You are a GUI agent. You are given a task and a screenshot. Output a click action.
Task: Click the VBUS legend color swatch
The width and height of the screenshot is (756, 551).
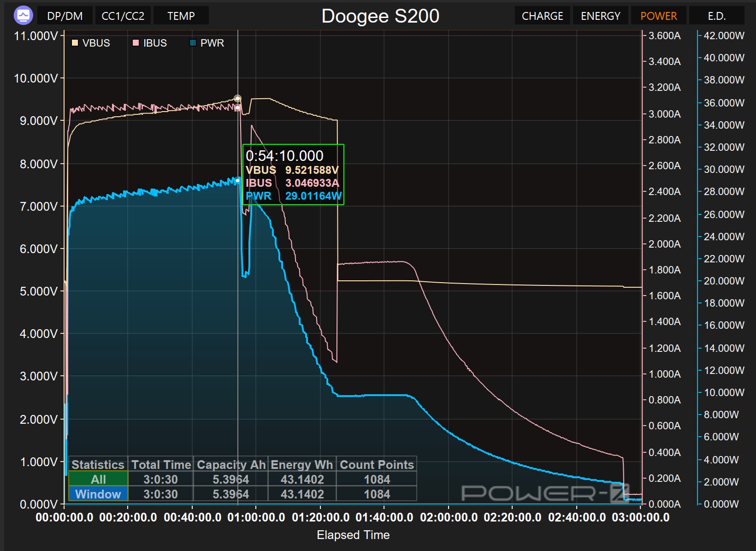[75, 43]
